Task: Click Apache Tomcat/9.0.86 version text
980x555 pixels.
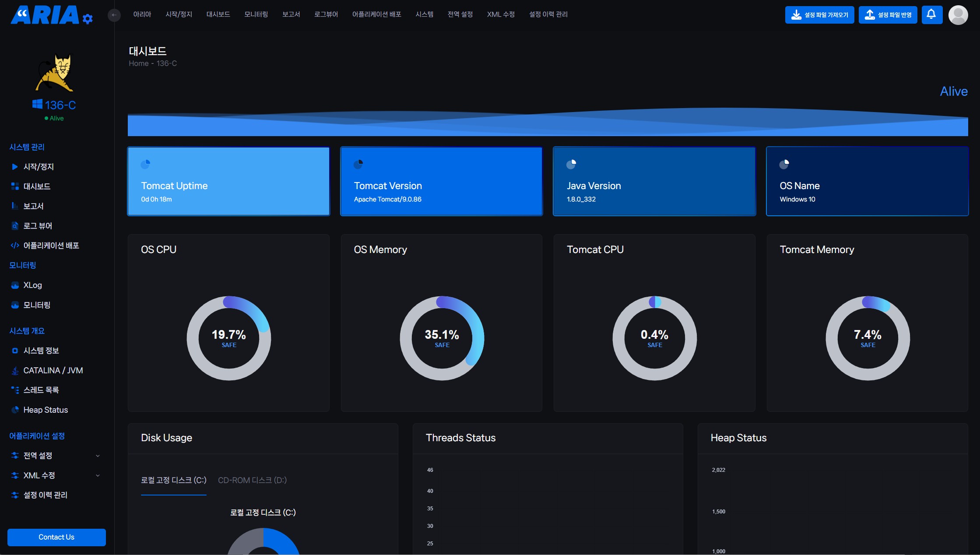Action: [388, 199]
